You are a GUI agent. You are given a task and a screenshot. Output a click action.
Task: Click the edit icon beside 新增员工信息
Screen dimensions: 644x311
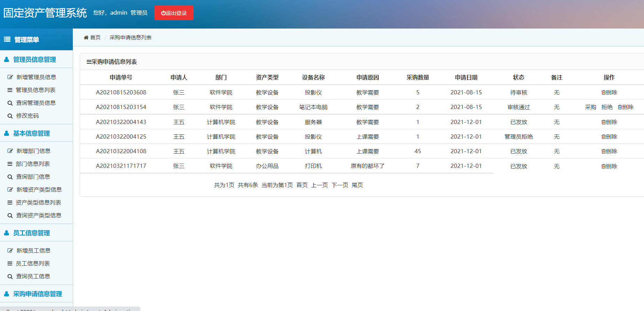[x=10, y=251]
